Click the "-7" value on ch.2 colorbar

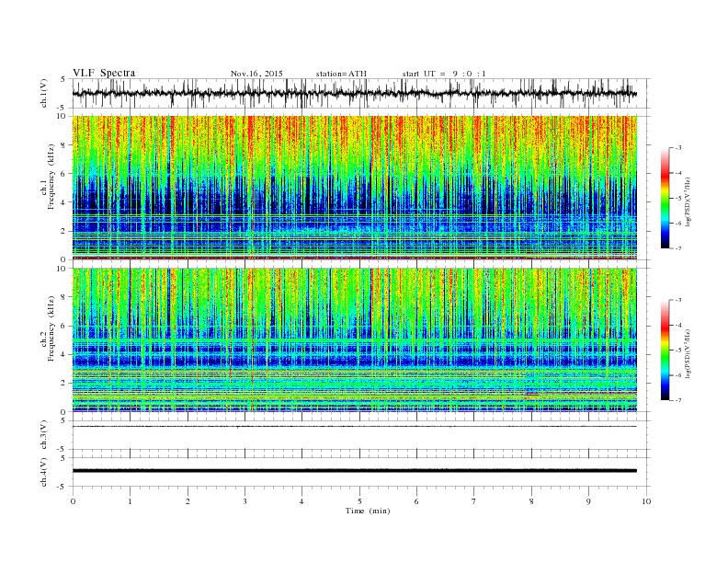(678, 400)
